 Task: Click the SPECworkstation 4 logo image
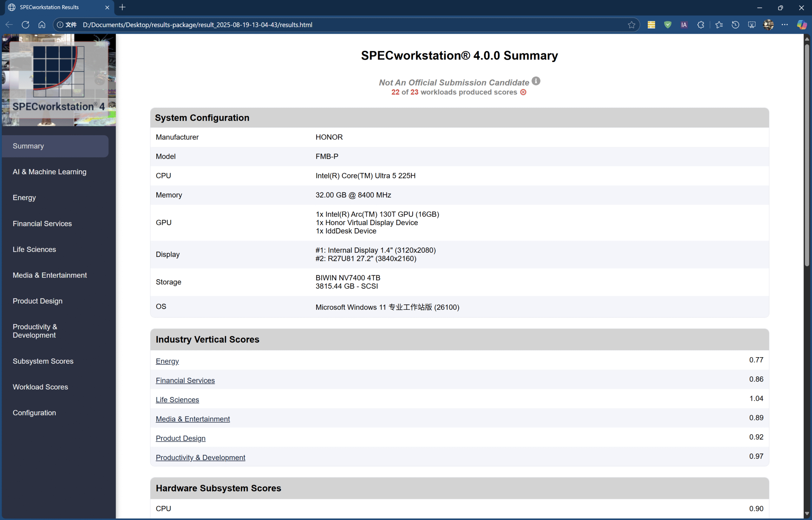59,80
